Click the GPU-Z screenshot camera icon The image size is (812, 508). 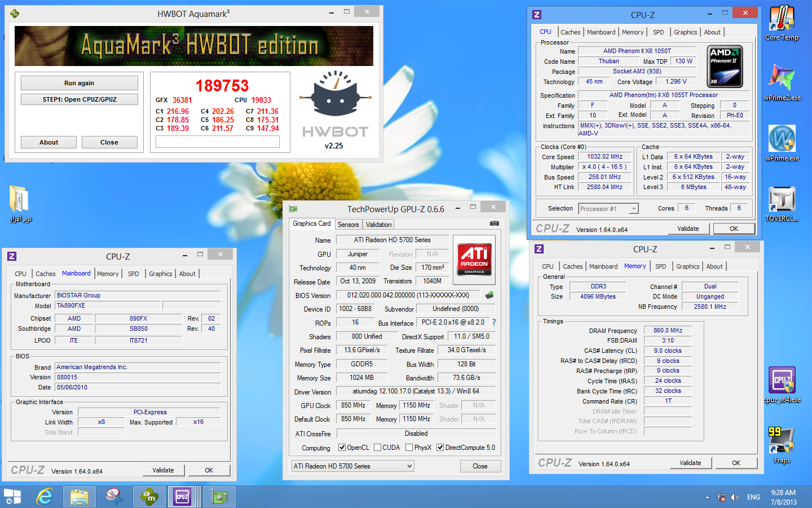[495, 224]
